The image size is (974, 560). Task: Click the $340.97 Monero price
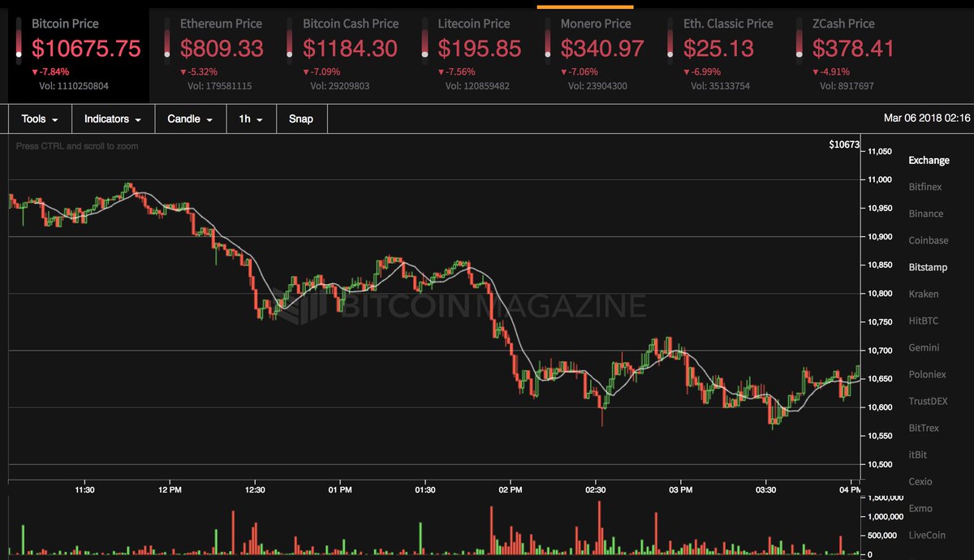(x=603, y=49)
